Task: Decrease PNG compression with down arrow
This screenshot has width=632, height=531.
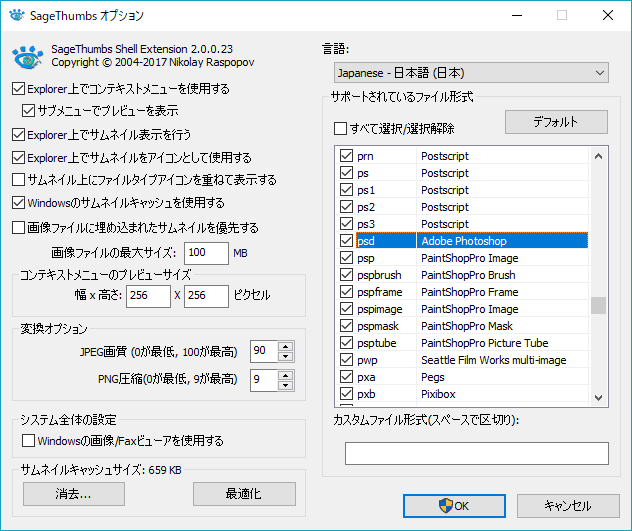Action: point(285,385)
